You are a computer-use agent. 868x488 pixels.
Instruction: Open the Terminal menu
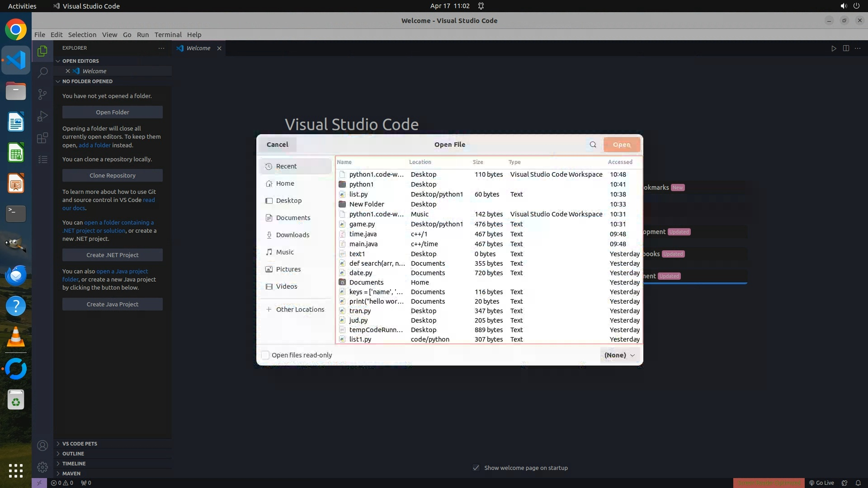(168, 35)
